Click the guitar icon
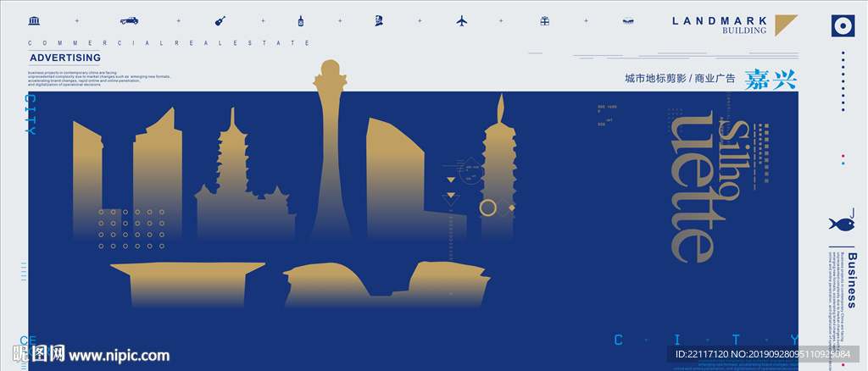This screenshot has width=868, height=371. 220,21
